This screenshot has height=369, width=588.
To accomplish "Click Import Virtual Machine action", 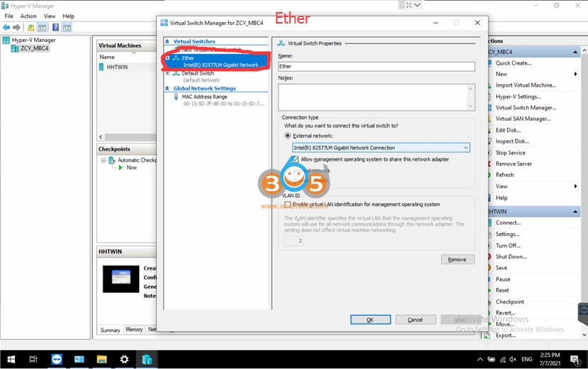I will (526, 85).
